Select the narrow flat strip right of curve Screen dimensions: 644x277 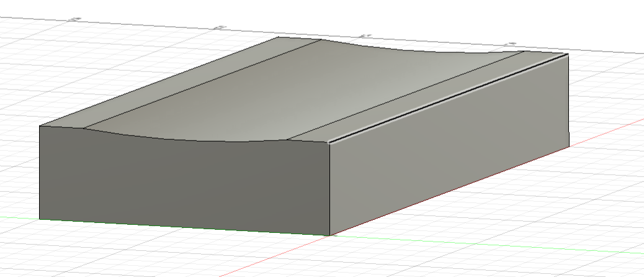427,98
